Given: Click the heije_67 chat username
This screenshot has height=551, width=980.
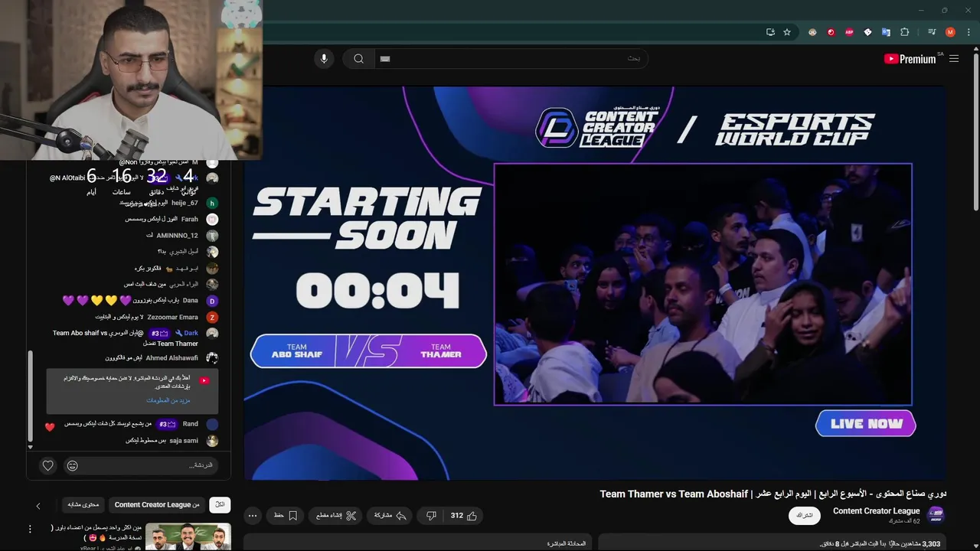Looking at the screenshot, I should tap(185, 204).
